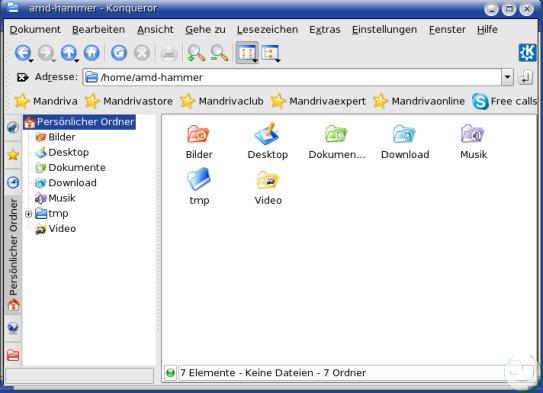Open the Mandrivaexpert bookmark
Image resolution: width=543 pixels, height=393 pixels.
[318, 101]
